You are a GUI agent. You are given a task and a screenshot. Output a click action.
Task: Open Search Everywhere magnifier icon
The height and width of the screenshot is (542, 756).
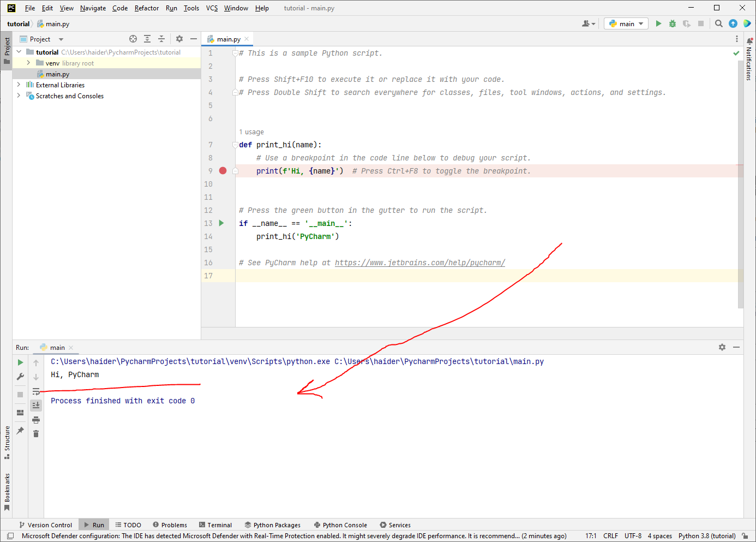coord(719,23)
